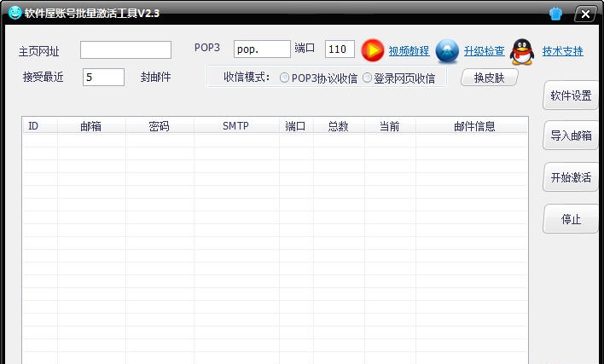Click the red play video tutorial icon

pos(373,50)
